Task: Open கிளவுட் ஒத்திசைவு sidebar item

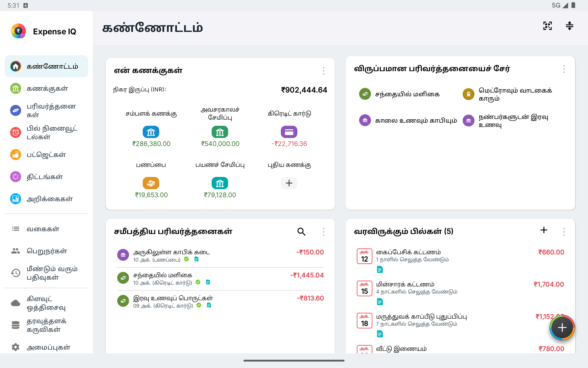Action: (x=46, y=303)
